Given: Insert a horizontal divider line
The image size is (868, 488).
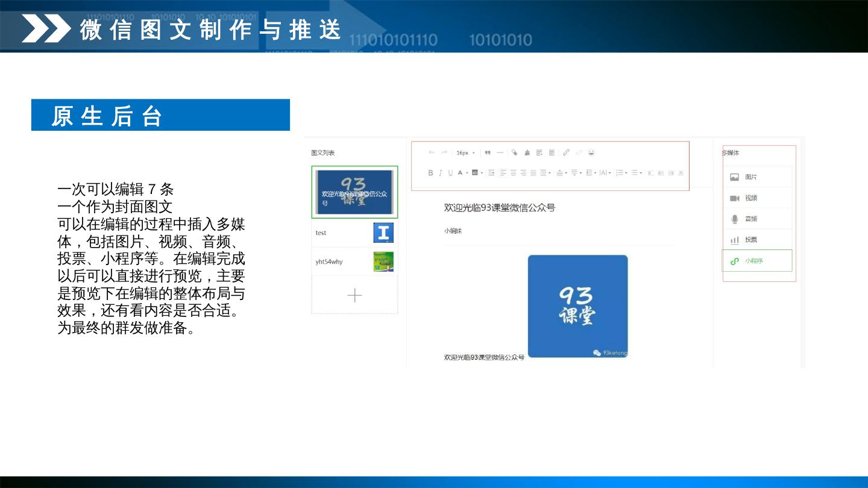Looking at the screenshot, I should coord(500,153).
